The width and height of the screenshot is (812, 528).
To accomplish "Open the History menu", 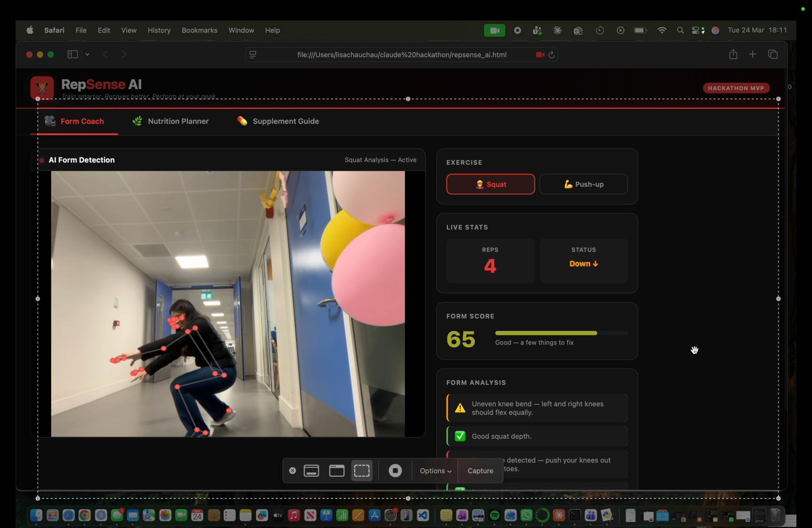I will 159,30.
